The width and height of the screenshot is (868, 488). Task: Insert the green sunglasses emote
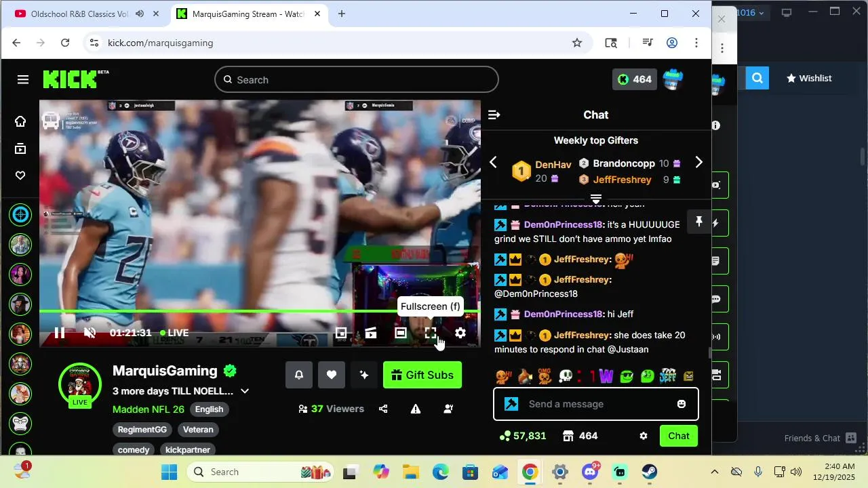(627, 375)
